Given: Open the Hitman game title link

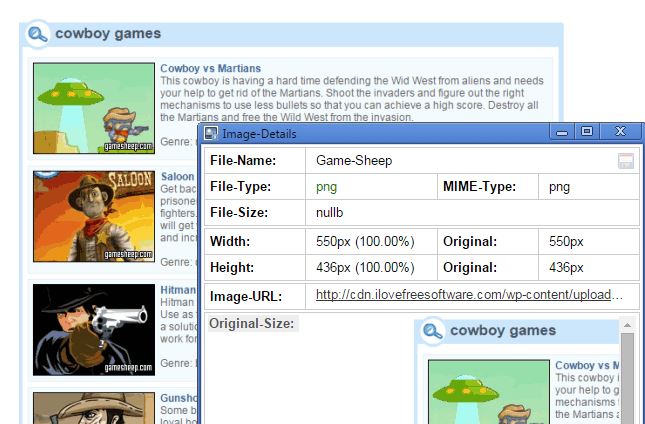Looking at the screenshot, I should 178,290.
